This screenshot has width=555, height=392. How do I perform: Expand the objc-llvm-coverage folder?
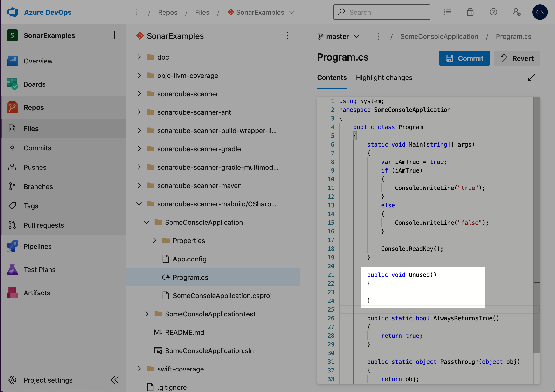(x=139, y=76)
